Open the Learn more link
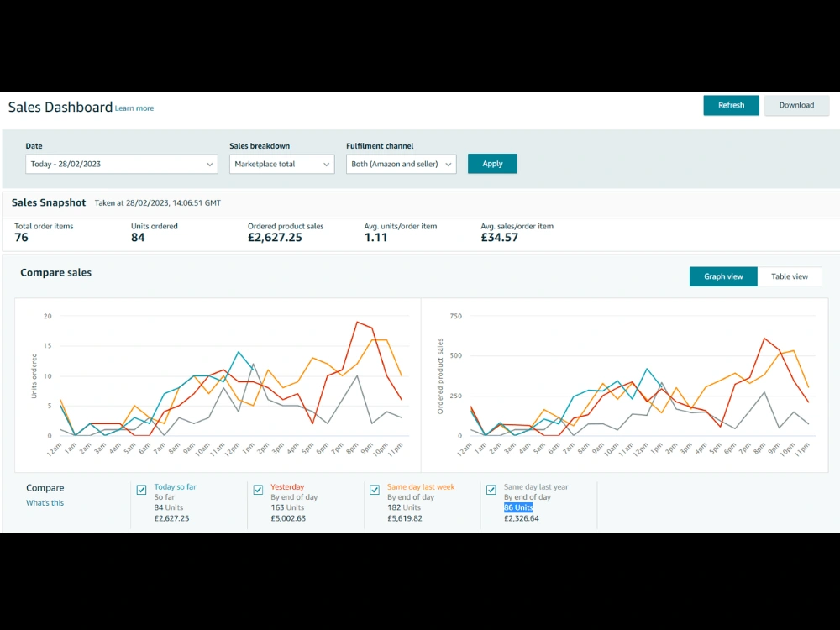The width and height of the screenshot is (840, 630). pos(134,108)
